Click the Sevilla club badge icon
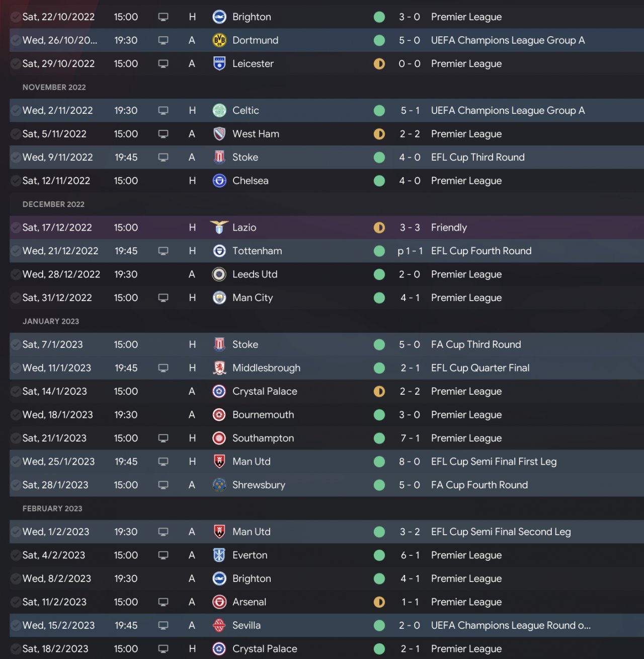 pyautogui.click(x=219, y=625)
